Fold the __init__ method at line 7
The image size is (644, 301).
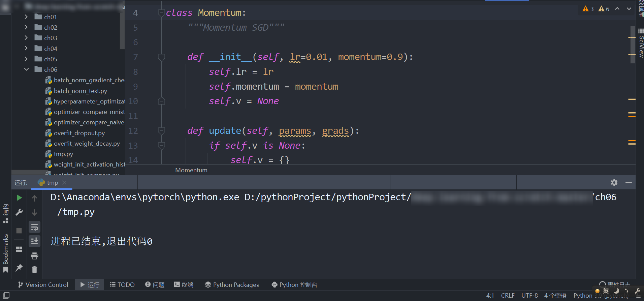161,57
